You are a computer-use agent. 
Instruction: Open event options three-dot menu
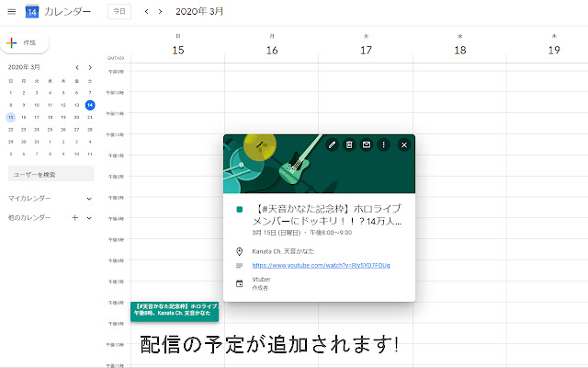point(383,144)
